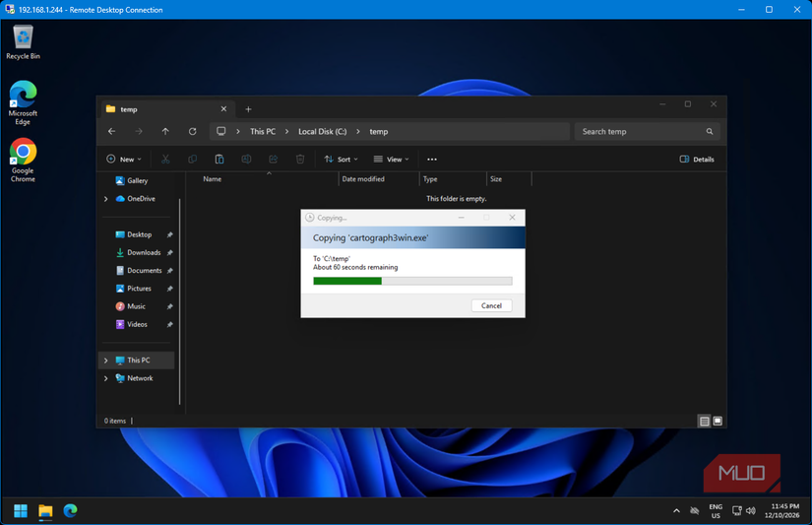
Task: Click the Paste toolbar icon
Action: [x=219, y=160]
